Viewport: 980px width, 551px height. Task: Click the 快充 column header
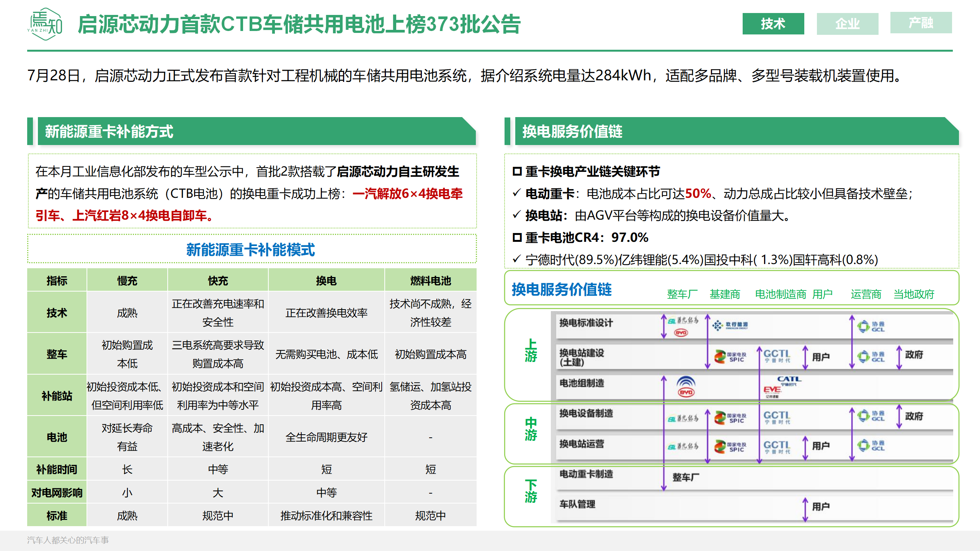218,280
